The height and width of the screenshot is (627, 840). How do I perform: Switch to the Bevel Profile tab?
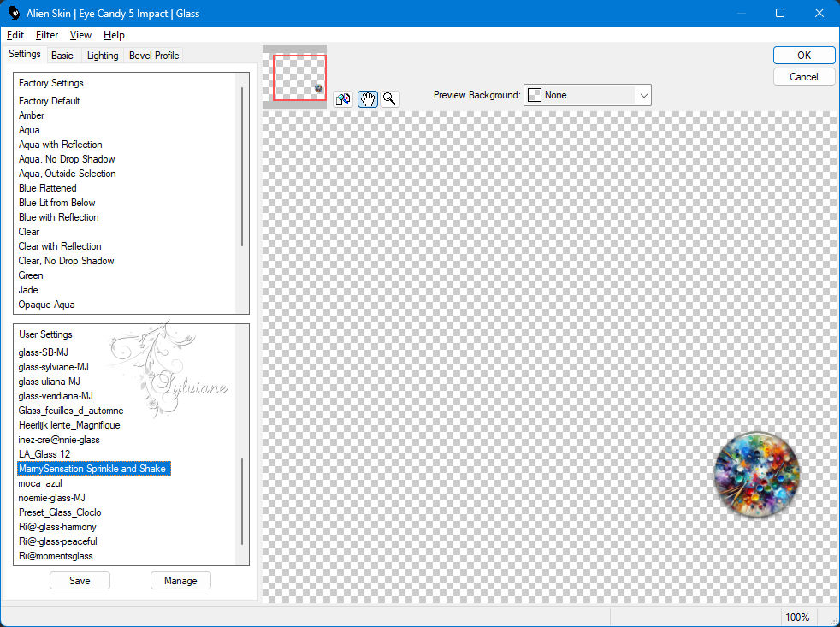pos(154,56)
